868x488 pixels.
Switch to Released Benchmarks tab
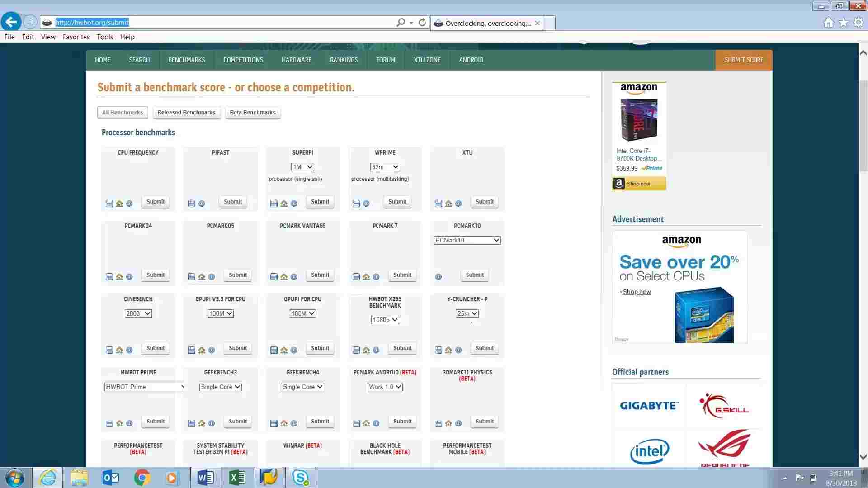point(186,113)
